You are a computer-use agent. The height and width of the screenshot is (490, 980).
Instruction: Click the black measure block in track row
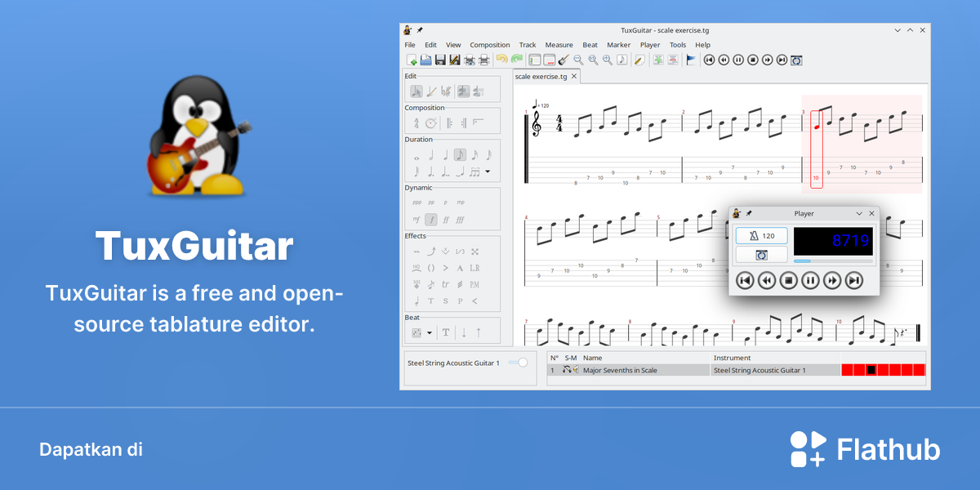click(x=871, y=370)
